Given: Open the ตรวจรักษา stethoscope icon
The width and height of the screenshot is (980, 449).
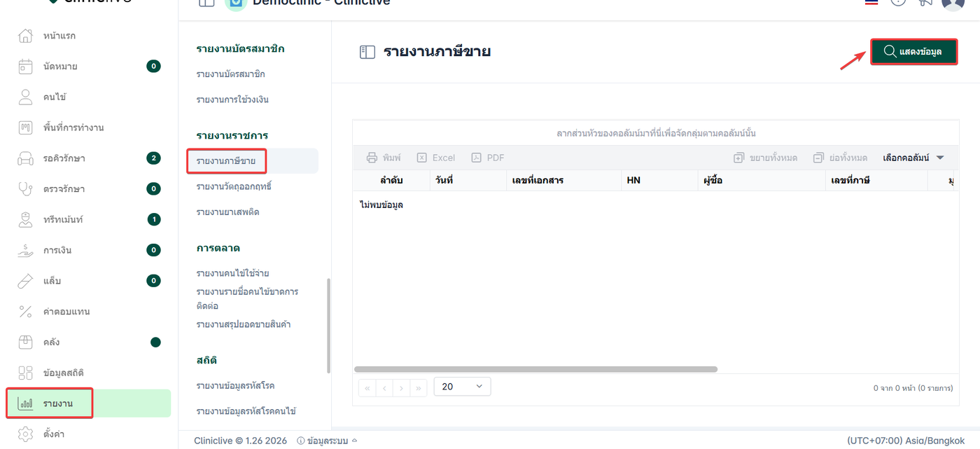Looking at the screenshot, I should click(25, 188).
